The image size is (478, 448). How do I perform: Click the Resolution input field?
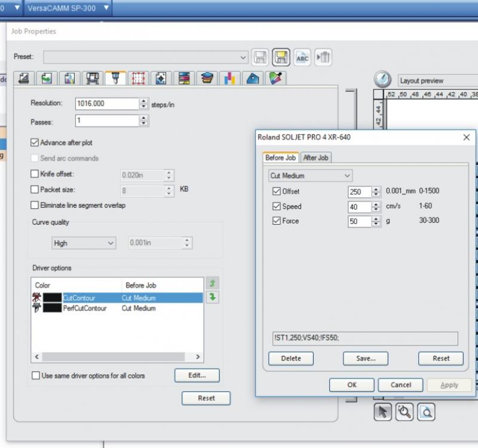click(108, 103)
